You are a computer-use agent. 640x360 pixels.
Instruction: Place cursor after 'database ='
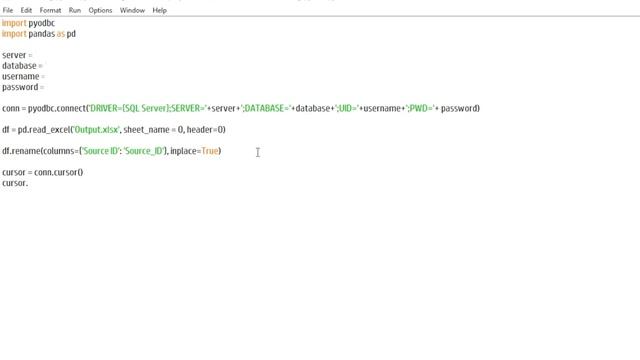(43, 66)
